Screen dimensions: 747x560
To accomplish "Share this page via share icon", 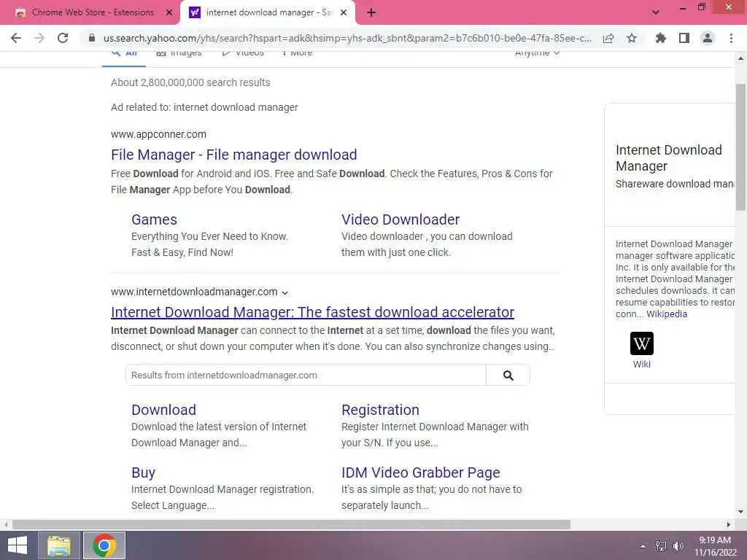I will coord(608,38).
